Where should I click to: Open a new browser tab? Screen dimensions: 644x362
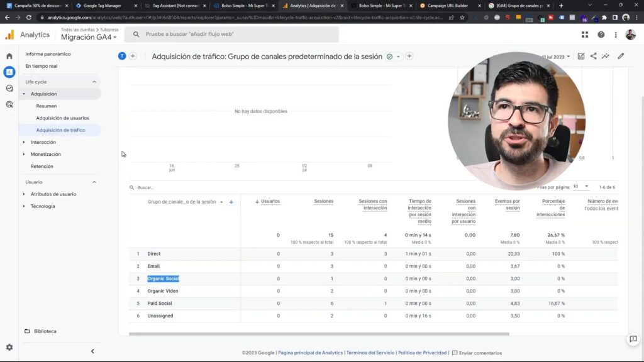point(561,6)
